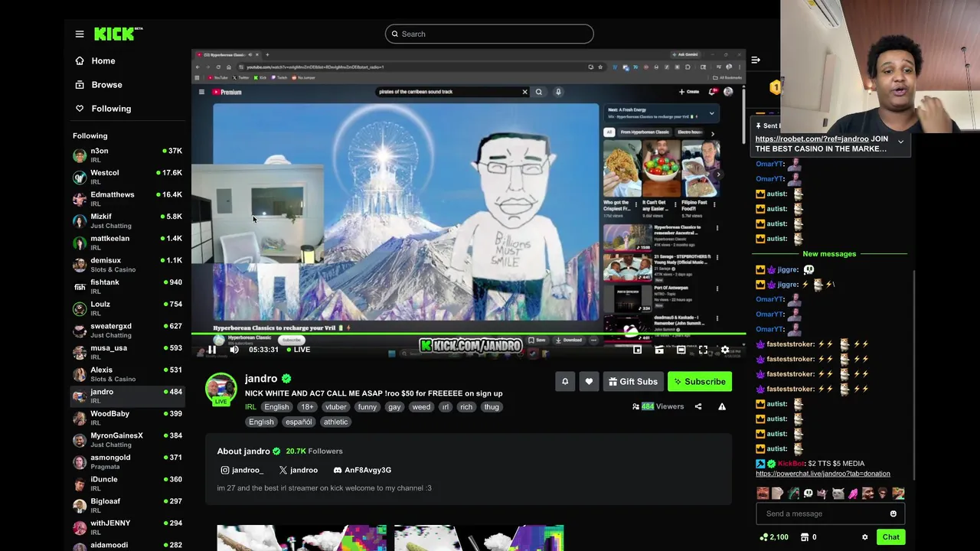Open chat settings gear icon
Image resolution: width=980 pixels, height=551 pixels.
pyautogui.click(x=865, y=537)
